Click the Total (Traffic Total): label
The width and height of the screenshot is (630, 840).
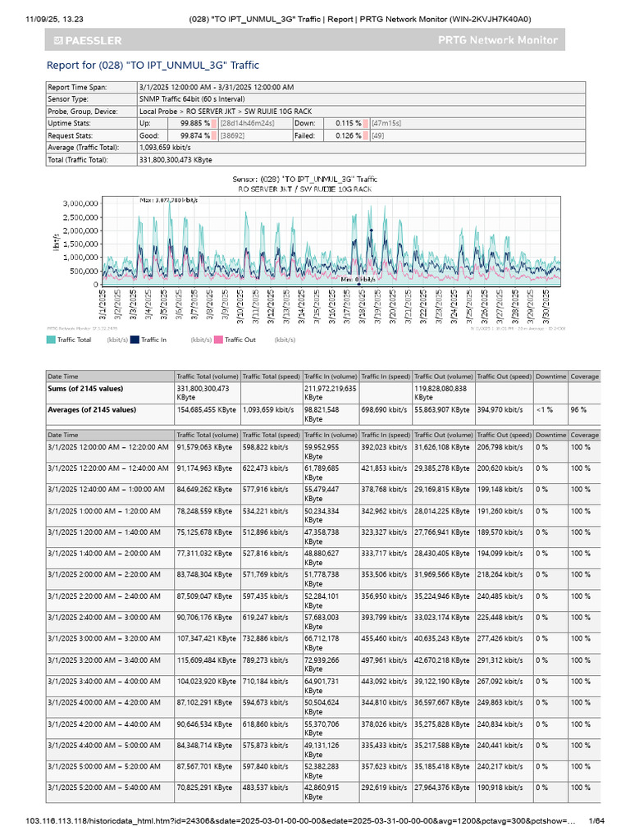pyautogui.click(x=78, y=160)
